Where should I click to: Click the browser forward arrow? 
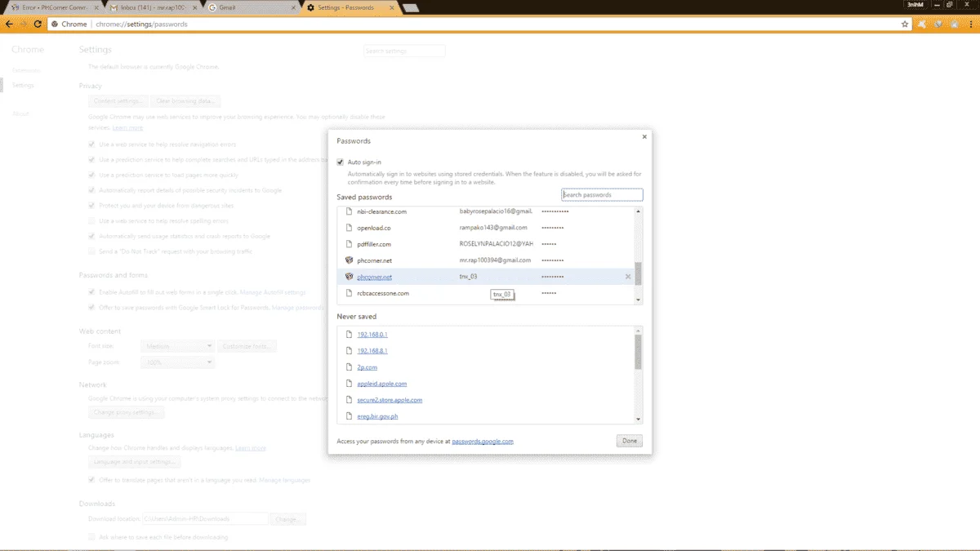24,24
